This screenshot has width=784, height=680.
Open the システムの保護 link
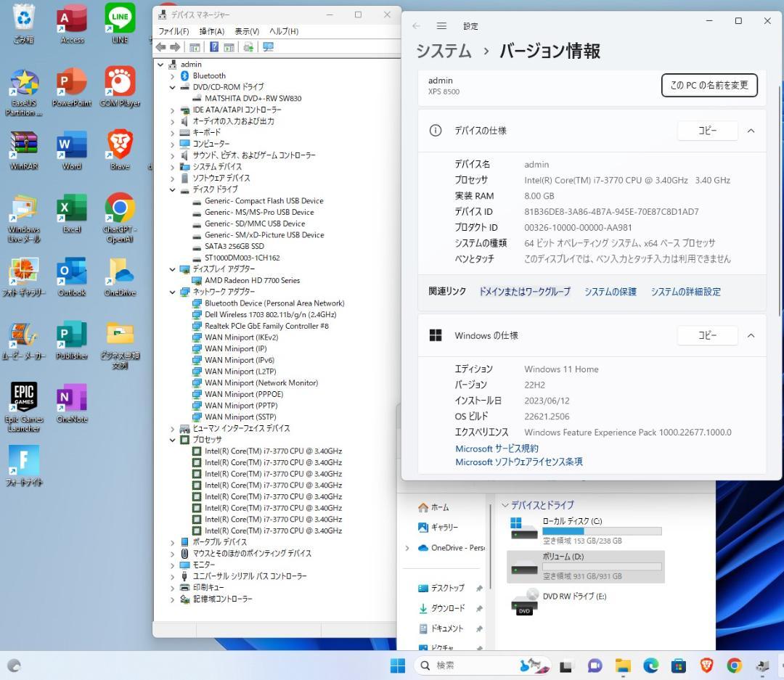tap(610, 291)
